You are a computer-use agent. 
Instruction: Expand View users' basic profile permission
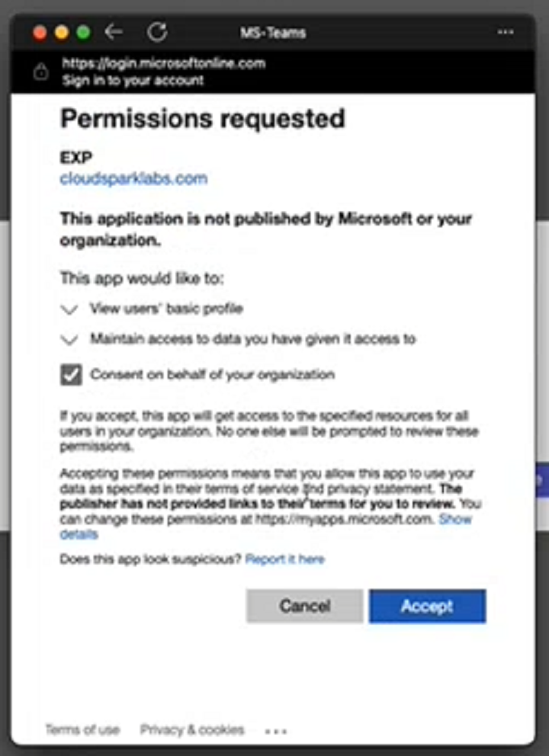point(69,309)
